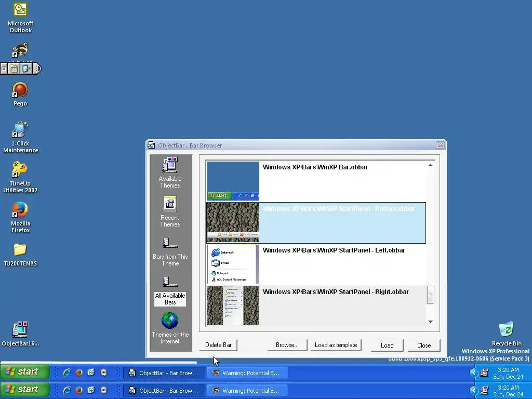532x399 pixels.
Task: Click the ObjectBar title bar icon
Action: tap(151, 145)
